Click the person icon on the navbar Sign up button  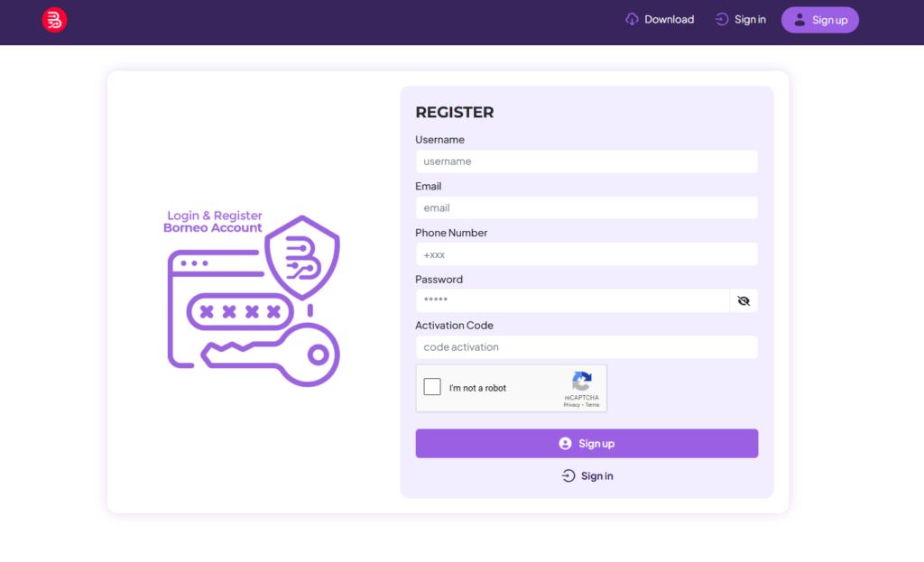(x=801, y=19)
